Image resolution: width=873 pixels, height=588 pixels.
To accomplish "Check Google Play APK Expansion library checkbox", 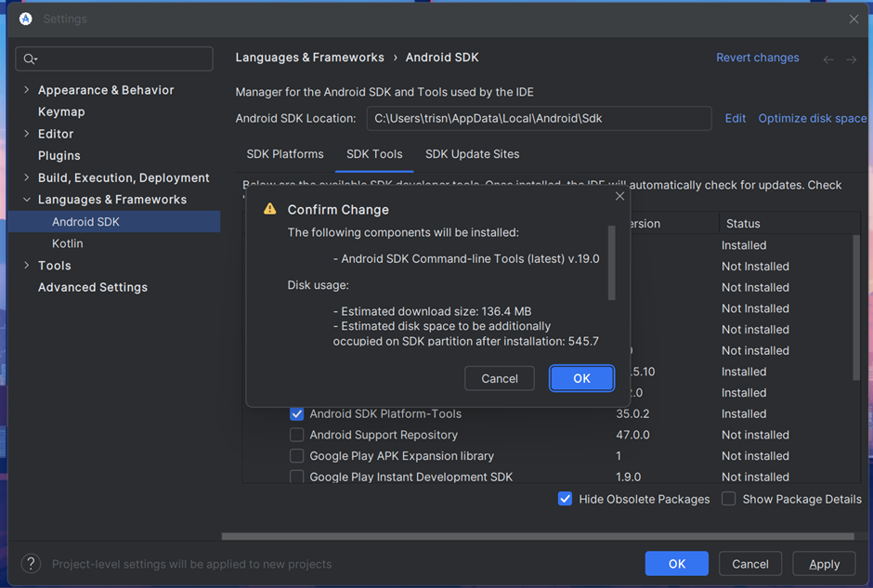I will point(297,456).
